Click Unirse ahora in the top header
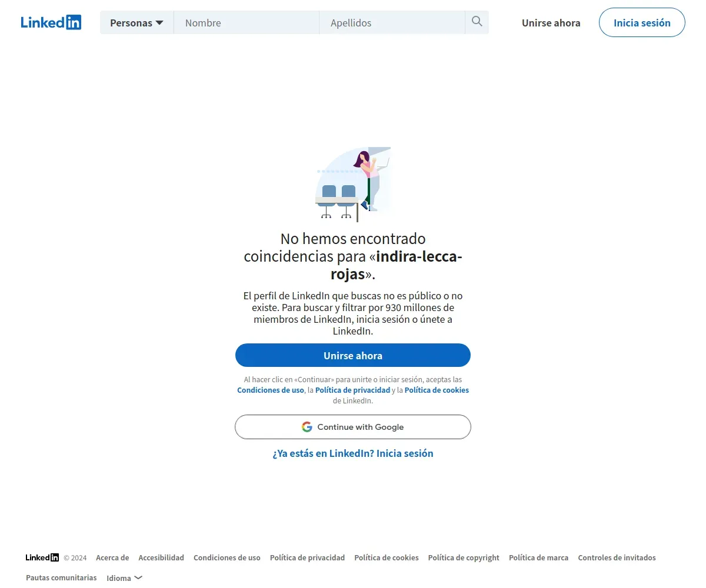 coord(551,23)
